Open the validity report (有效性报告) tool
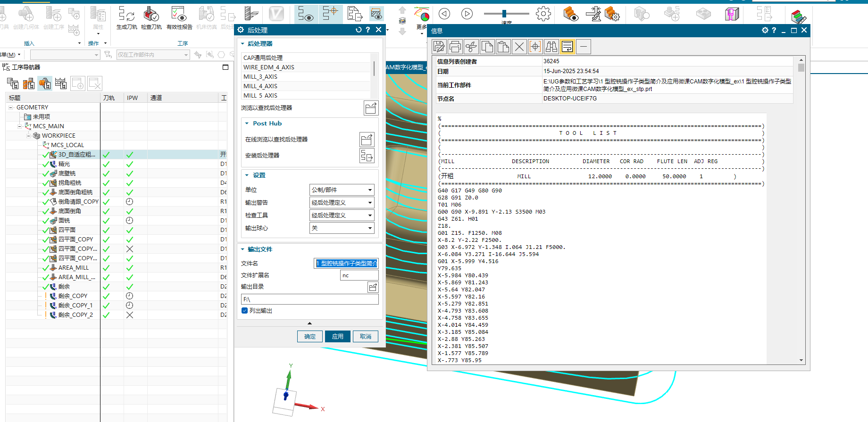This screenshot has width=868, height=422. click(179, 16)
